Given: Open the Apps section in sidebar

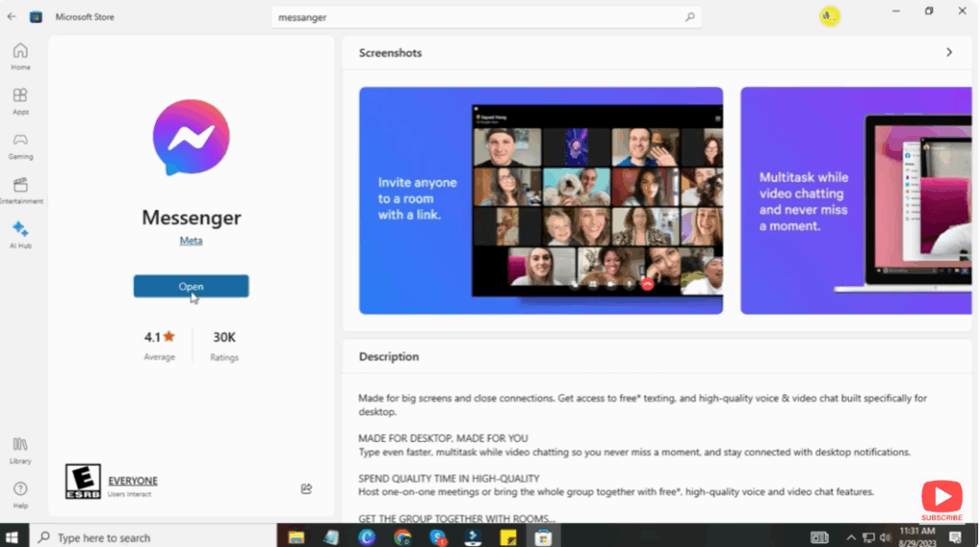Looking at the screenshot, I should [x=20, y=101].
